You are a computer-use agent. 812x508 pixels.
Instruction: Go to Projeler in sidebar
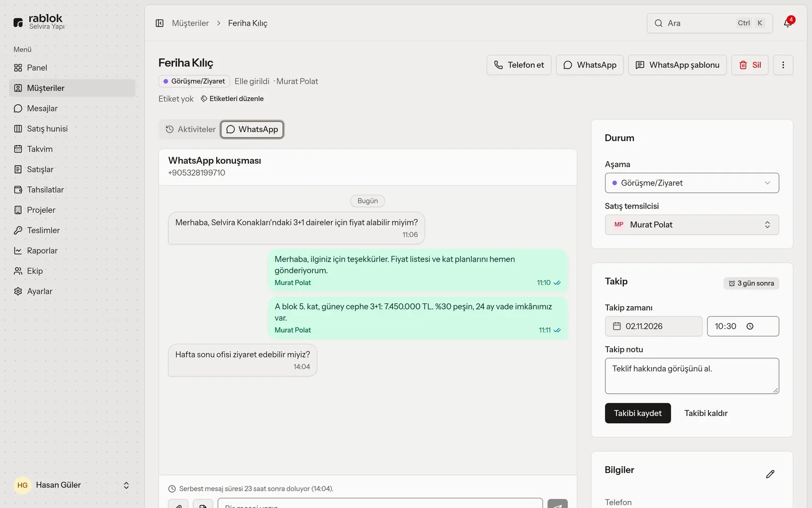[72, 210]
